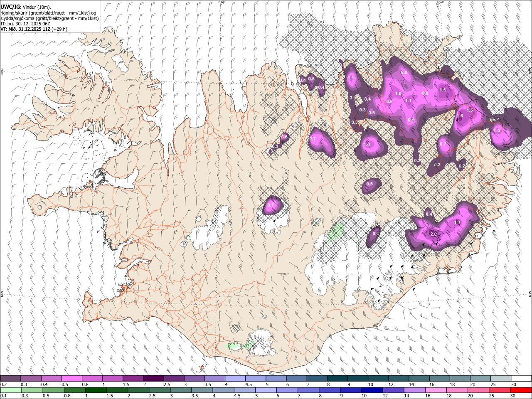Click the 1.5 snowfall value in the northeast
Viewport: 532px width, 399px height.
click(x=470, y=110)
